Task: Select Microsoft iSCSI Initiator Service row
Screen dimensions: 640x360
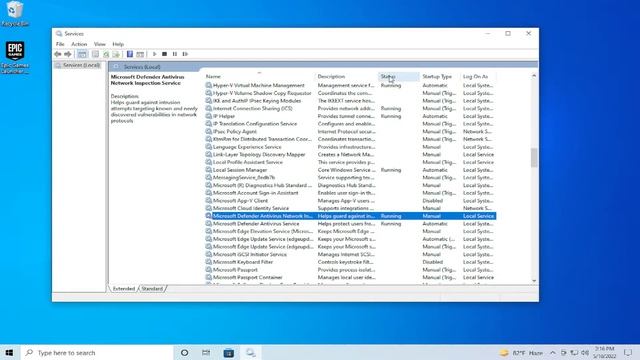Action: pyautogui.click(x=350, y=254)
